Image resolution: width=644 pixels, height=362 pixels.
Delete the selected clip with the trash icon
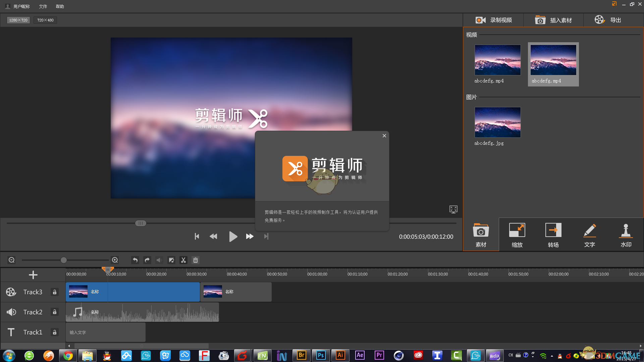195,260
